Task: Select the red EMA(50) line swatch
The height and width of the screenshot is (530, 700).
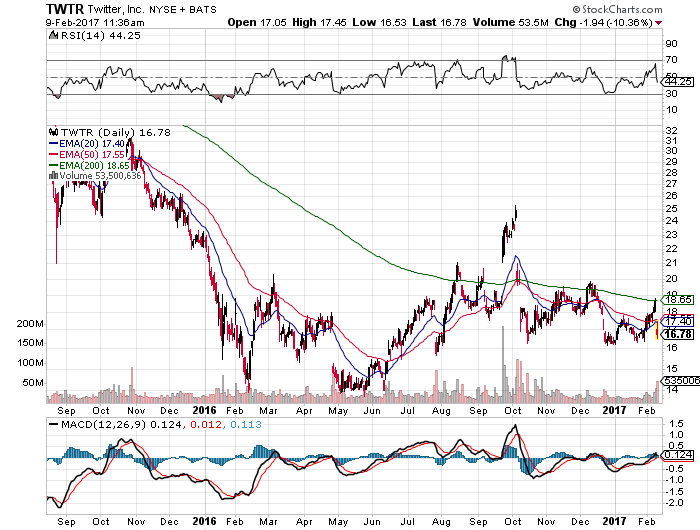Action: pyautogui.click(x=53, y=154)
